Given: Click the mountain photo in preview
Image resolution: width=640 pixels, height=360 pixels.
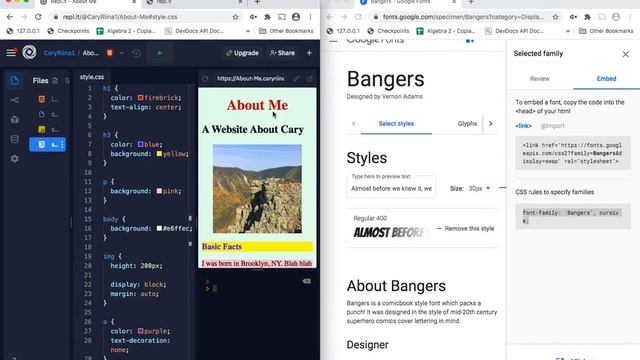Looking at the screenshot, I should (x=257, y=189).
